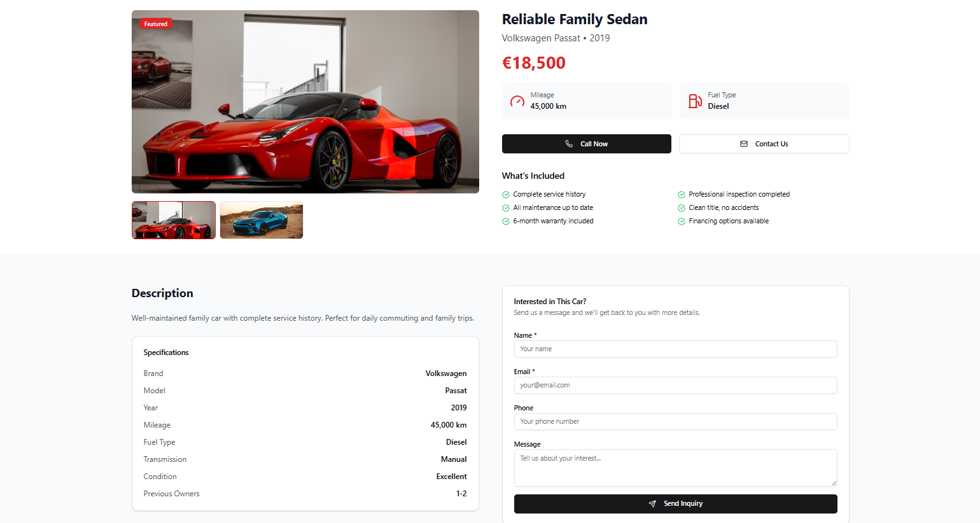
Task: Click checkmark icon beside Professional inspection completed
Action: [x=682, y=195]
